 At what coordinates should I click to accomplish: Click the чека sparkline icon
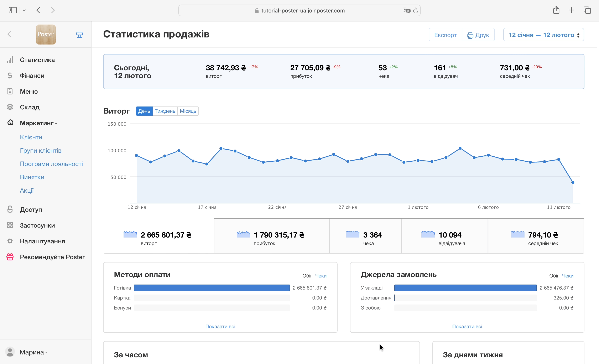pos(353,234)
